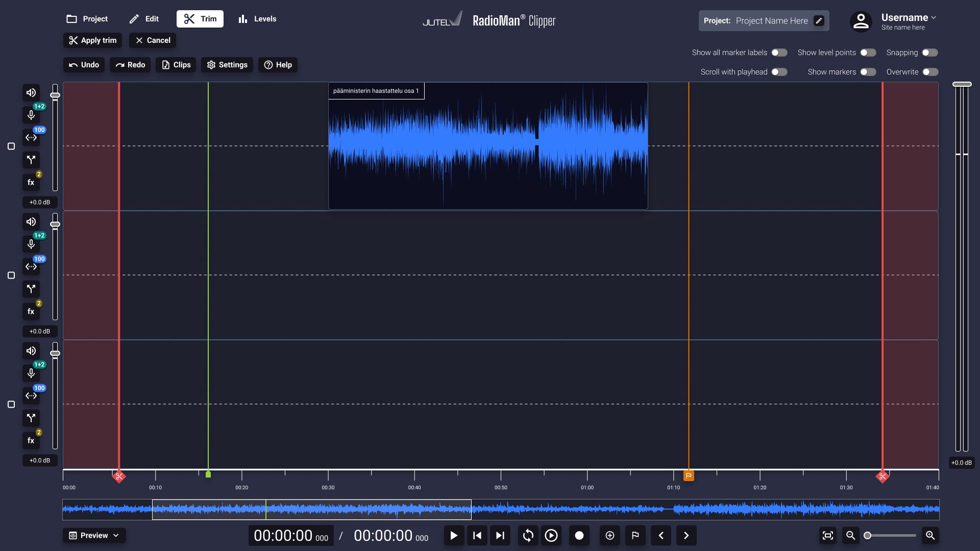Open the second track pan width icon
Image resolution: width=980 pixels, height=551 pixels.
pyautogui.click(x=31, y=267)
